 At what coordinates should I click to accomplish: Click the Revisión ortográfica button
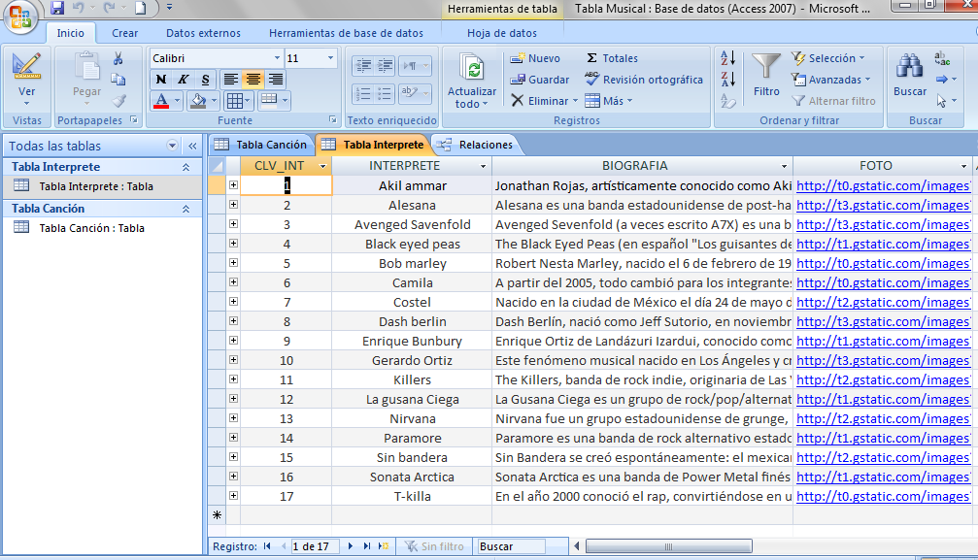[644, 80]
